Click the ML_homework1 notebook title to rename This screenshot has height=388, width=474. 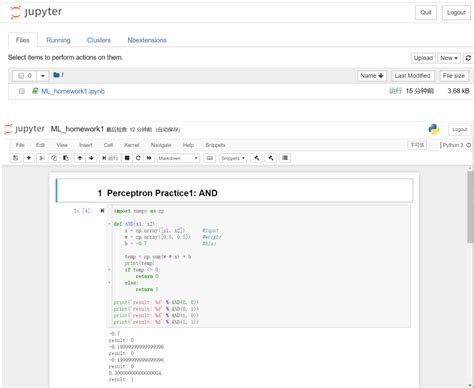click(x=77, y=129)
